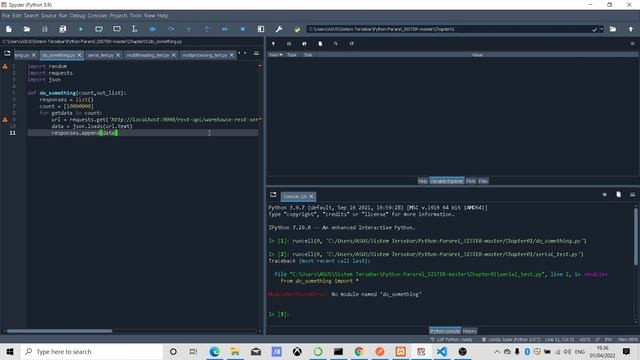This screenshot has width=640, height=360.
Task: Open the PYTHONPATH manager icon
Action: (x=297, y=29)
